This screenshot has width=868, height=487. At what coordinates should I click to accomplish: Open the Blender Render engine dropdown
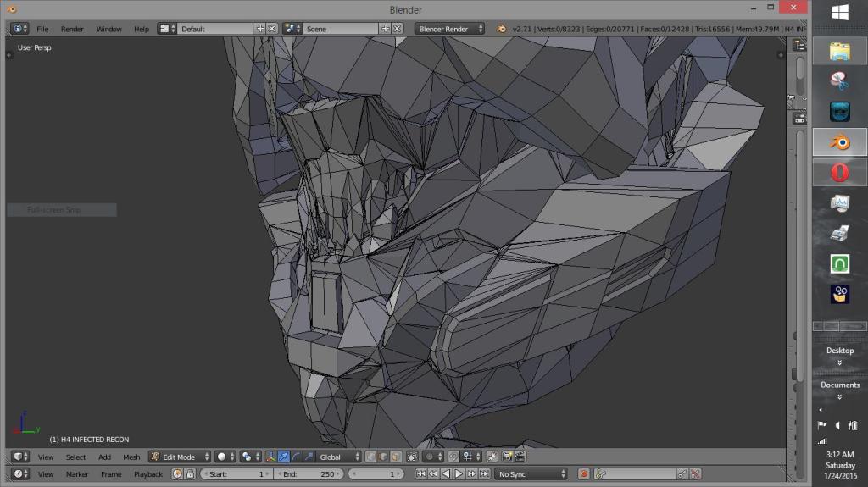click(x=449, y=29)
